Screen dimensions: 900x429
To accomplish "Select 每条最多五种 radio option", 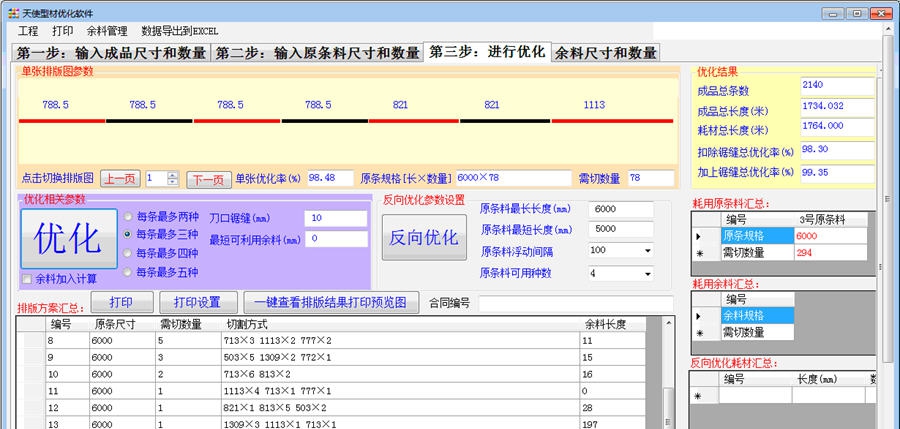I will (128, 271).
